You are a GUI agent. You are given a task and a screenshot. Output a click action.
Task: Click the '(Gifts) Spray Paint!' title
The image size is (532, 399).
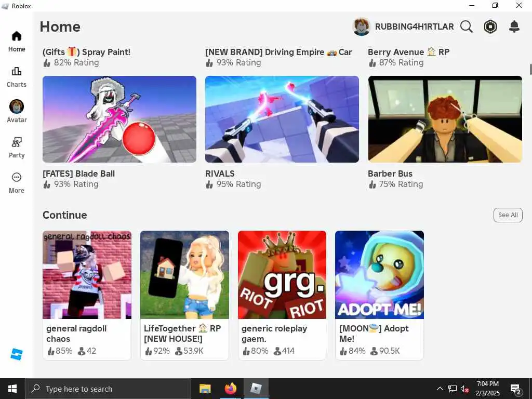(x=87, y=52)
